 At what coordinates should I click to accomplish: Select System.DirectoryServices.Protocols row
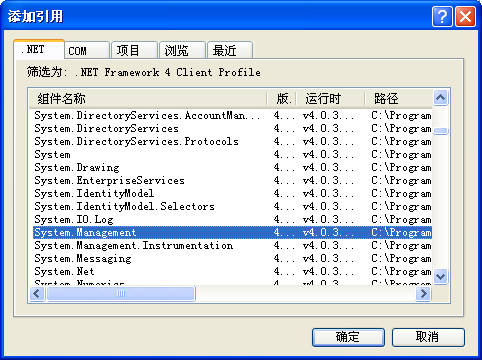pyautogui.click(x=232, y=141)
